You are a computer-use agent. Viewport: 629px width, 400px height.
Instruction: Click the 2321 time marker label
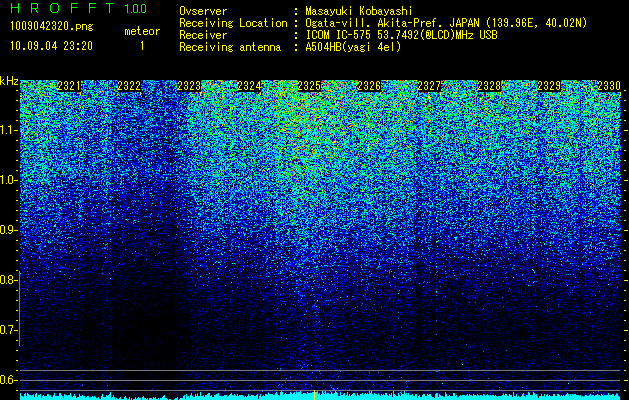tap(69, 86)
